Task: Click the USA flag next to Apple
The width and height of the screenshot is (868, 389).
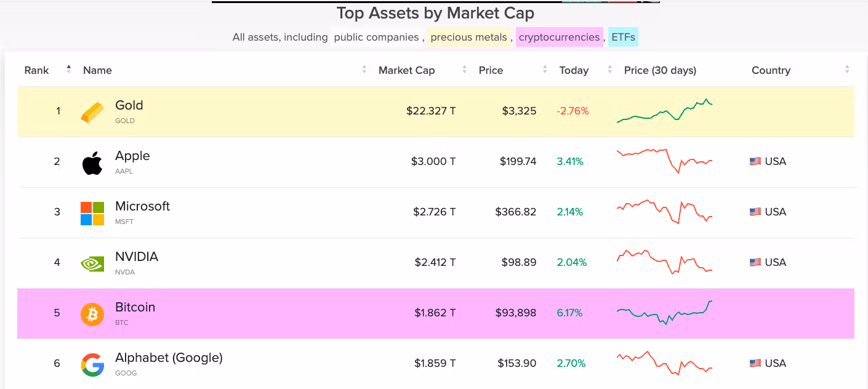Action: (754, 161)
